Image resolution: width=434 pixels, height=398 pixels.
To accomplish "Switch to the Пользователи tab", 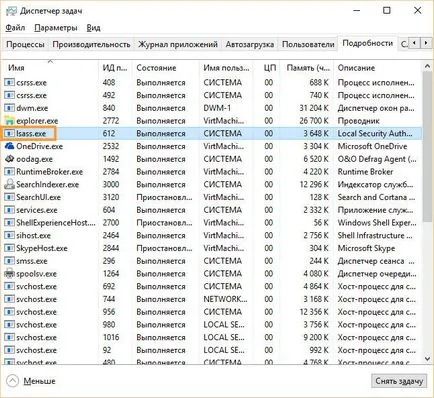I will [308, 44].
